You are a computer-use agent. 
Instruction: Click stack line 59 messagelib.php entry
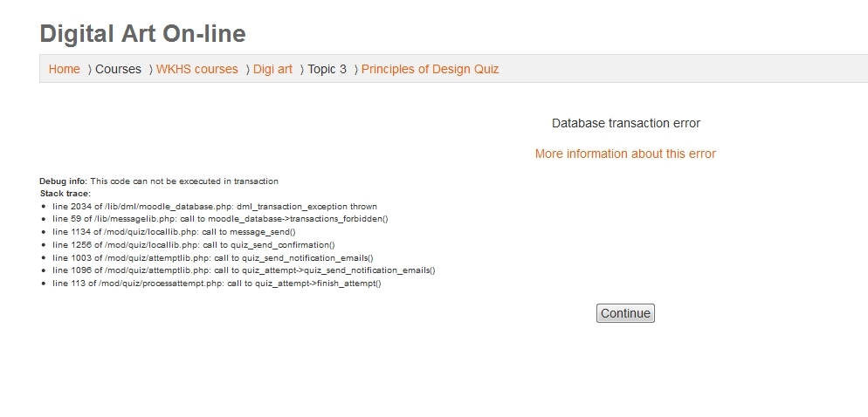coord(220,219)
